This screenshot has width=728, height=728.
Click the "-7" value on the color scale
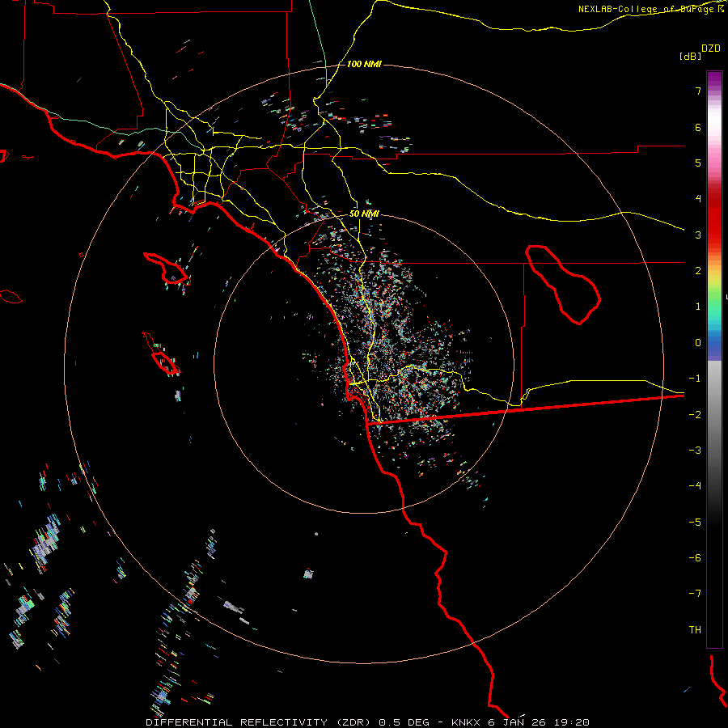[x=695, y=594]
